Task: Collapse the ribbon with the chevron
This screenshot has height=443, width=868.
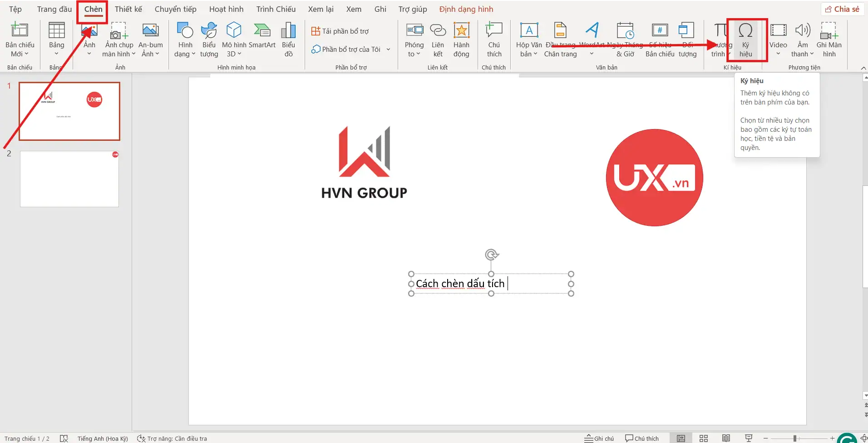Action: coord(863,68)
